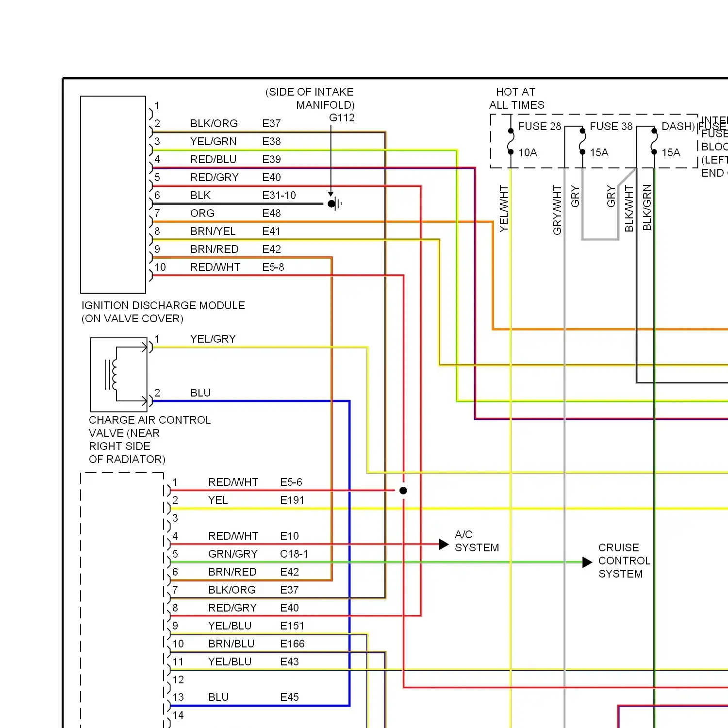Click the BLU label on charge air valve pin 2

tap(200, 393)
